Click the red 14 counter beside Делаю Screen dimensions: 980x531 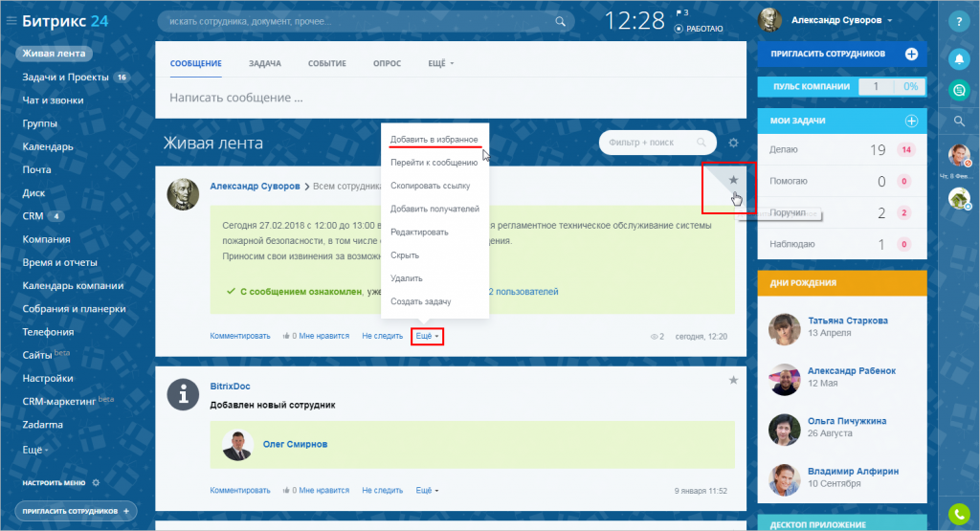[x=905, y=150]
